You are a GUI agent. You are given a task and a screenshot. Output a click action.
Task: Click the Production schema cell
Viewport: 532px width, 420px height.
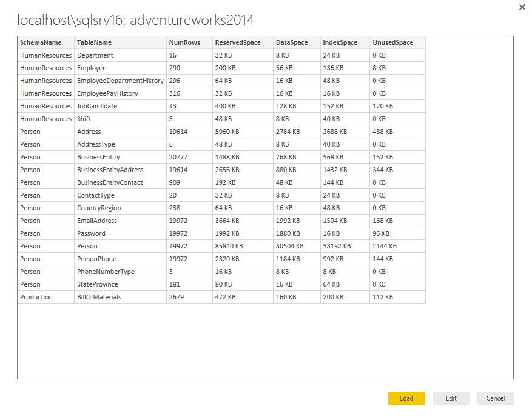tap(46, 297)
